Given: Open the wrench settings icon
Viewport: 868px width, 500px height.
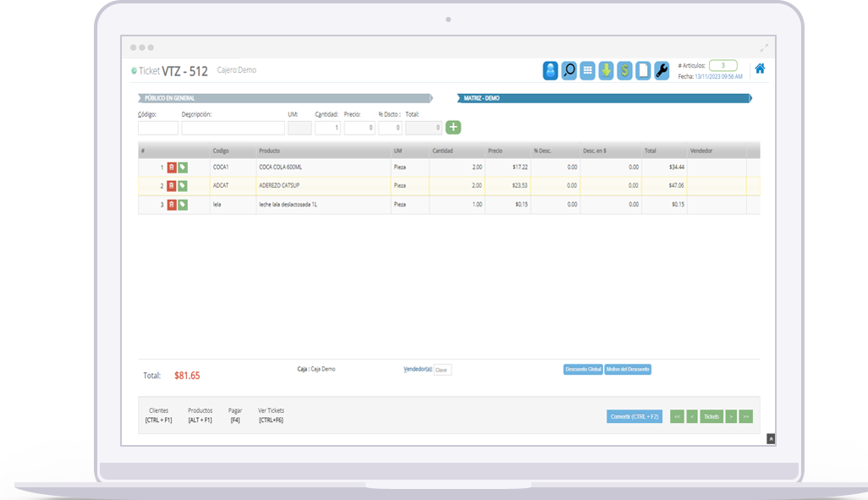Looking at the screenshot, I should tap(662, 70).
